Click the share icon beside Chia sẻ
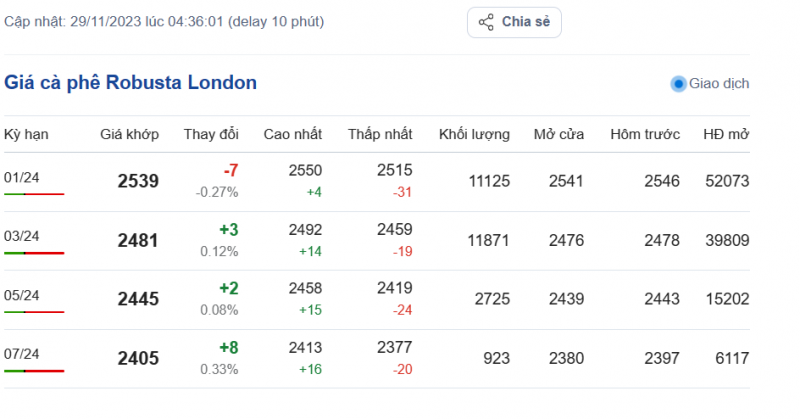800x419 pixels. pos(486,22)
